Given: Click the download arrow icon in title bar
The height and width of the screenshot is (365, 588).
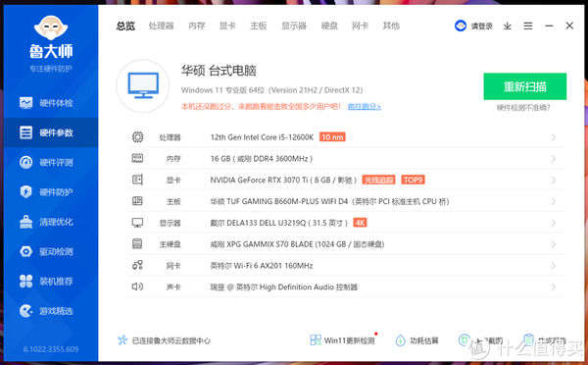Looking at the screenshot, I should click(x=508, y=26).
